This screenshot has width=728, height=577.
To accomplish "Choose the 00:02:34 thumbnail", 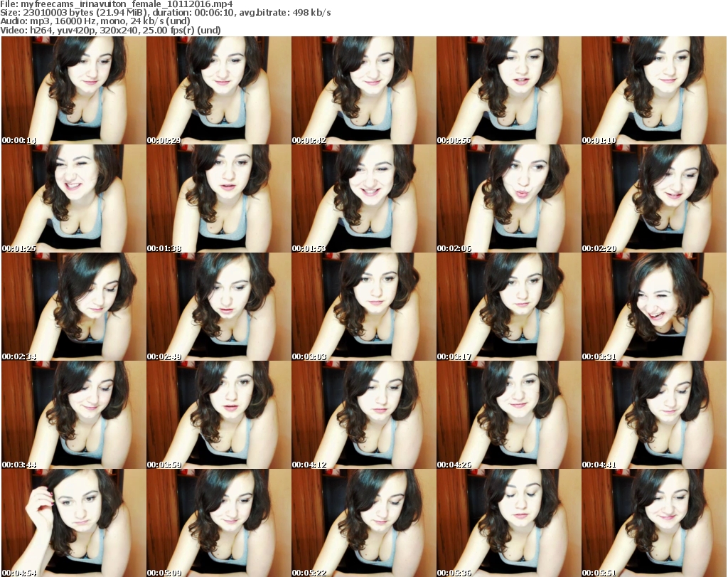I will (x=73, y=307).
